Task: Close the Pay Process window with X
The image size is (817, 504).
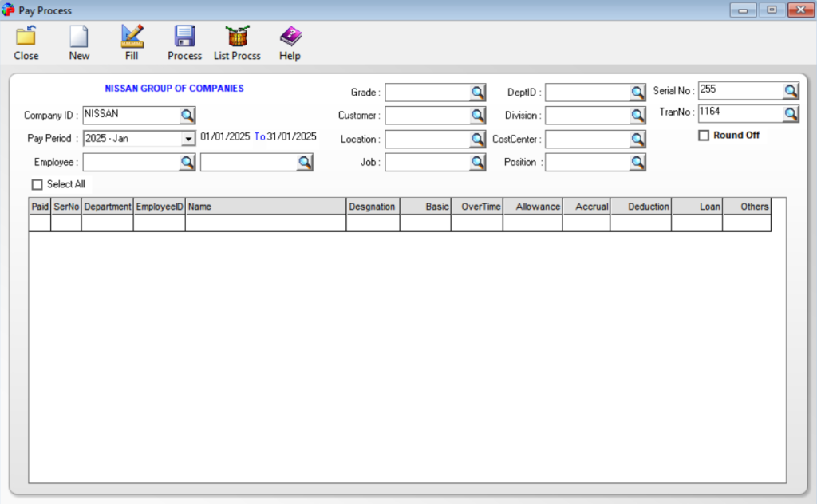Action: click(801, 10)
